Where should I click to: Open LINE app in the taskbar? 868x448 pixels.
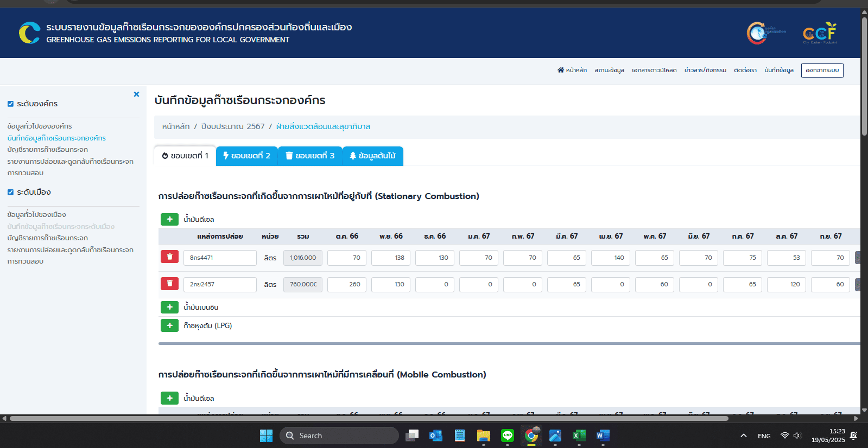coord(507,436)
